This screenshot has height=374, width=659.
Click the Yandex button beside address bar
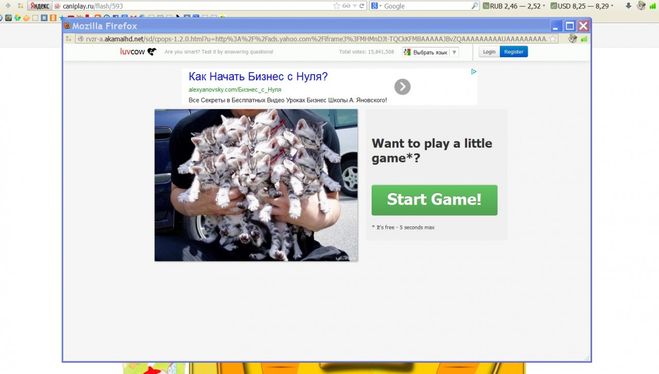pyautogui.click(x=40, y=6)
